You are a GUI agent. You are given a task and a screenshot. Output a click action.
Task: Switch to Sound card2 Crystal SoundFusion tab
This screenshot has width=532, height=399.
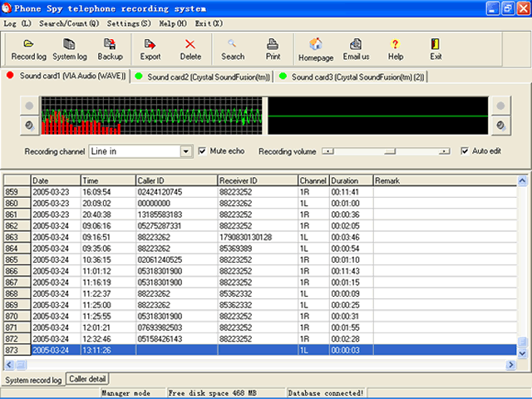click(203, 77)
